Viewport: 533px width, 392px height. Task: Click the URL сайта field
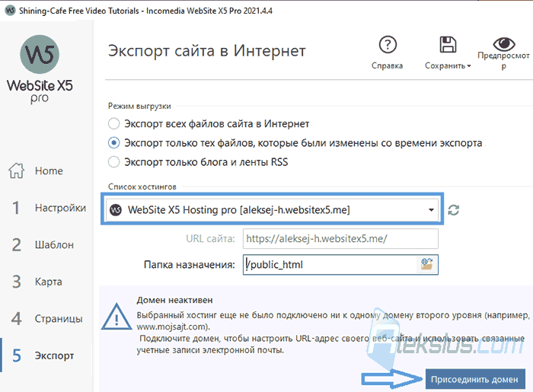click(x=340, y=239)
